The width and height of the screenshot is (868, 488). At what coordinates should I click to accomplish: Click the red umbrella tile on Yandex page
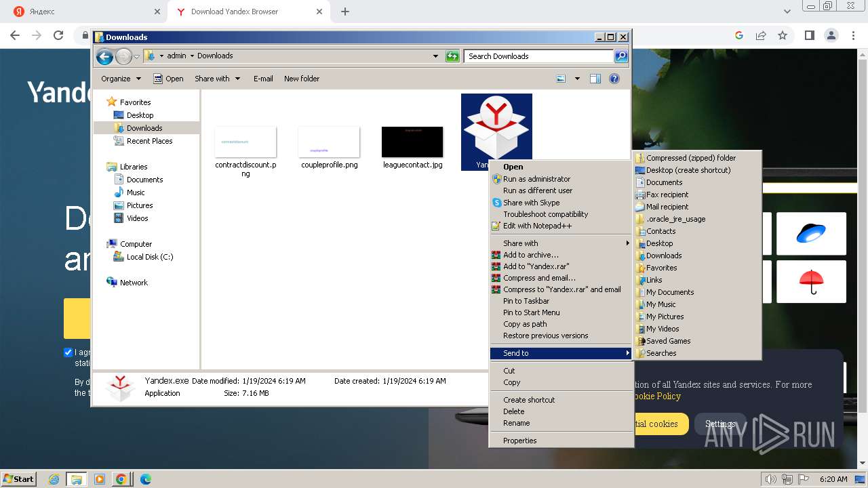(811, 281)
